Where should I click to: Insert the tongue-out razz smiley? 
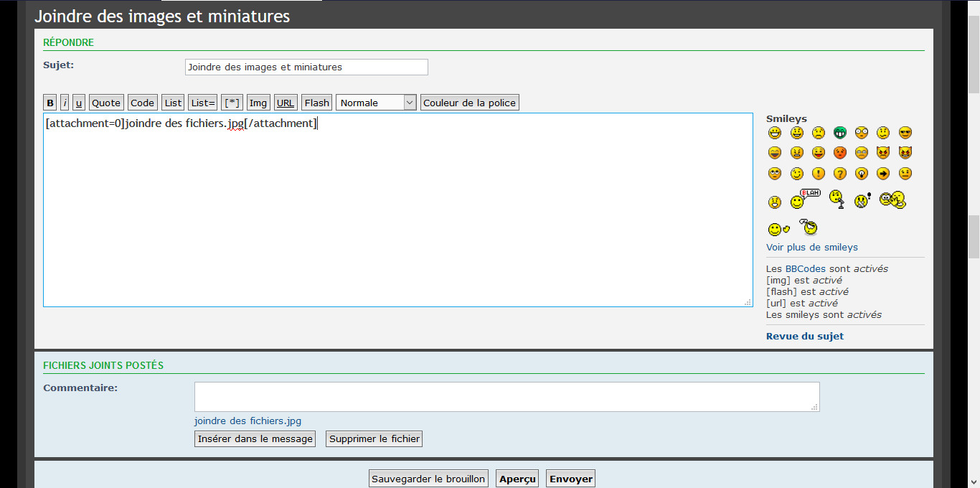click(x=819, y=153)
